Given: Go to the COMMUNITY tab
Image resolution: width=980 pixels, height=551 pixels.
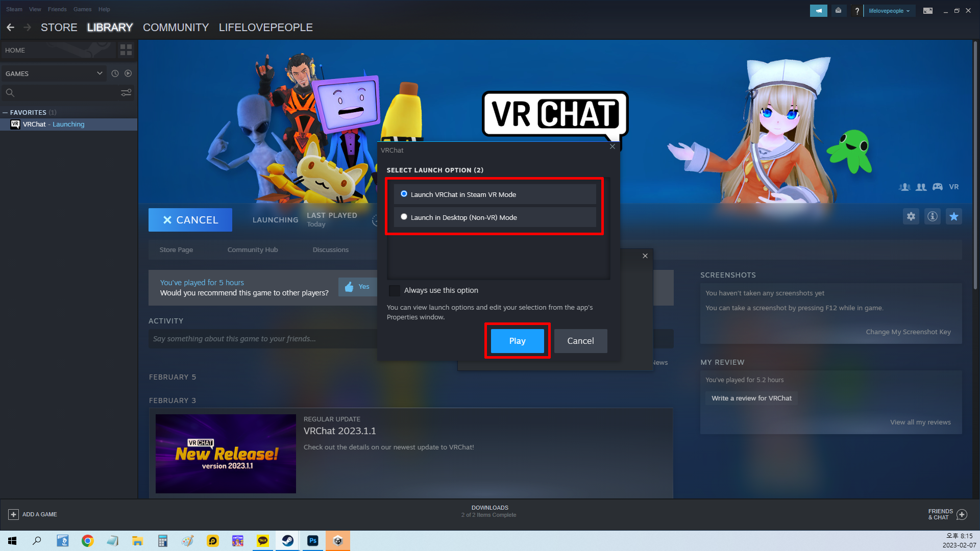Looking at the screenshot, I should pos(176,28).
